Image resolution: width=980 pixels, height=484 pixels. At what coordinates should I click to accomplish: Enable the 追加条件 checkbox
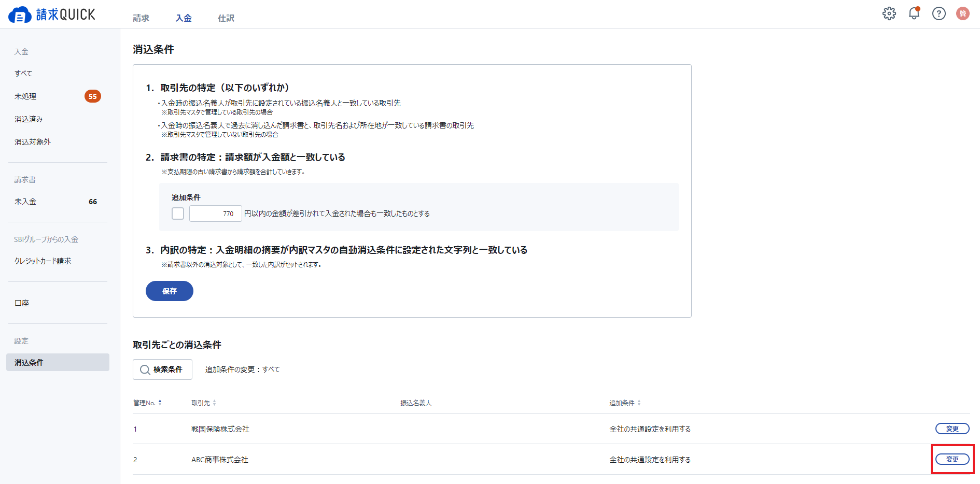178,213
